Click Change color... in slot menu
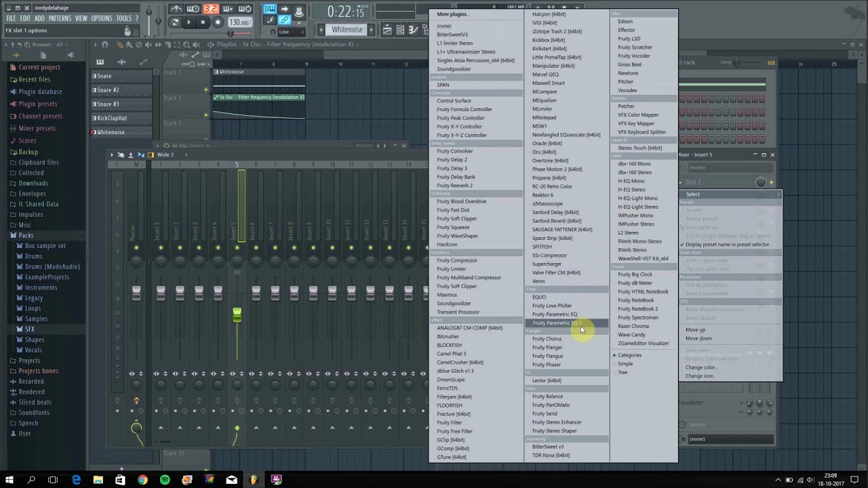This screenshot has width=868, height=488. pos(701,367)
